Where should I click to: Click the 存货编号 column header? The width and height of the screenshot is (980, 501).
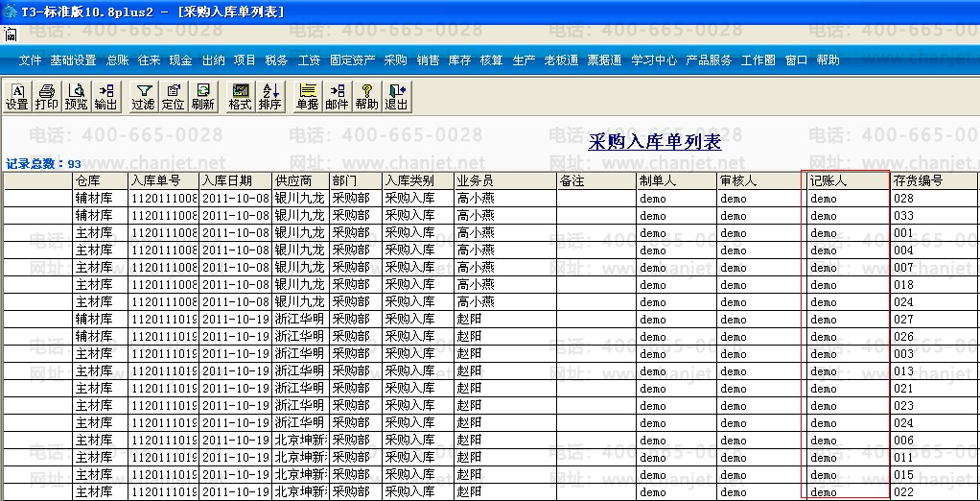click(x=933, y=180)
